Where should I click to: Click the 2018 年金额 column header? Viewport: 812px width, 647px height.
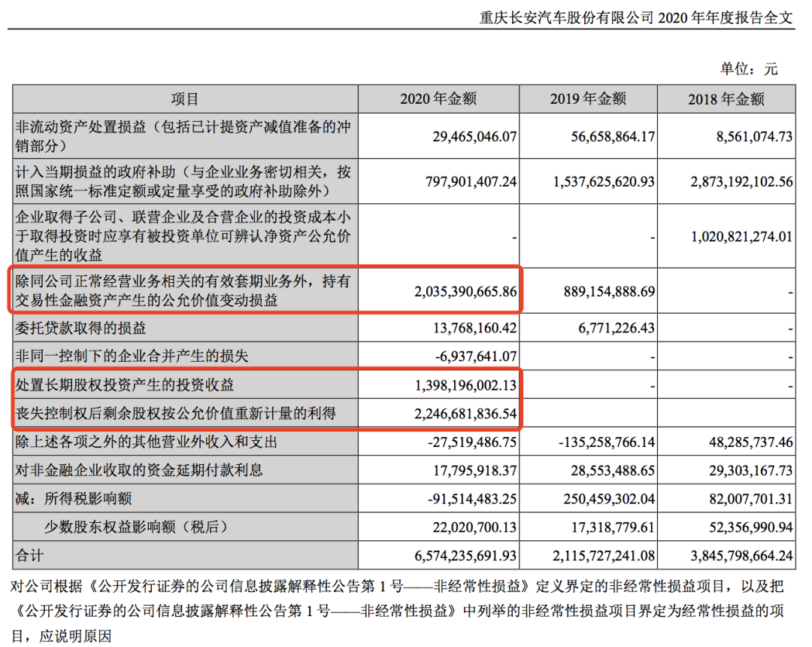(726, 99)
